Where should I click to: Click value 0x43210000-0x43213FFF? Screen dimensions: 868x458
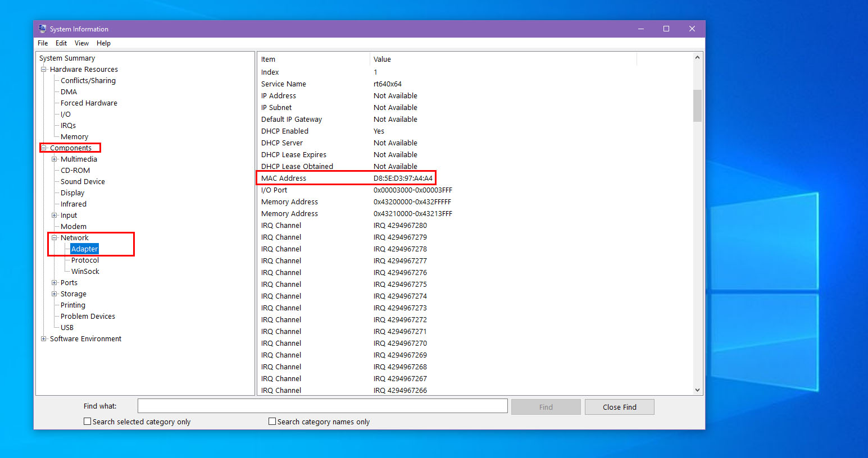point(413,214)
